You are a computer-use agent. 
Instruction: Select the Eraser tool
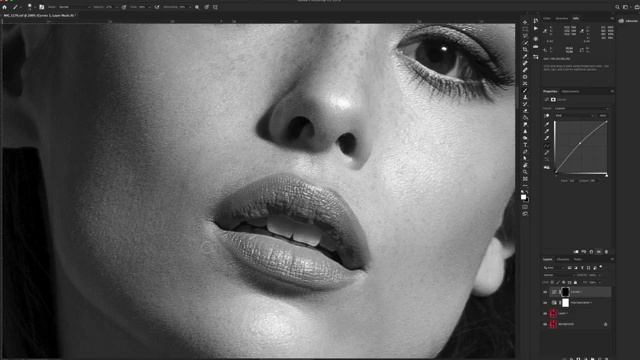coord(525,111)
